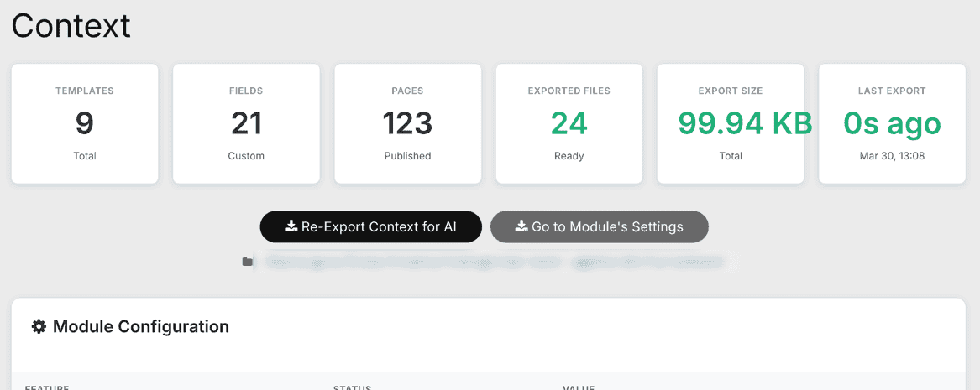Select the Fields card showing 21 Custom
Screen dimensions: 980x390
click(246, 123)
